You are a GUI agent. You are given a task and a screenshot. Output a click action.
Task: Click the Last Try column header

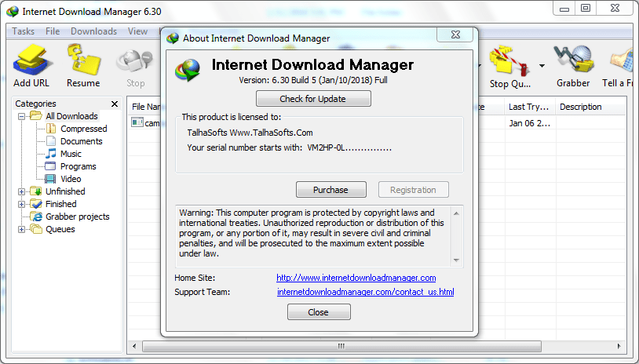[x=529, y=107]
